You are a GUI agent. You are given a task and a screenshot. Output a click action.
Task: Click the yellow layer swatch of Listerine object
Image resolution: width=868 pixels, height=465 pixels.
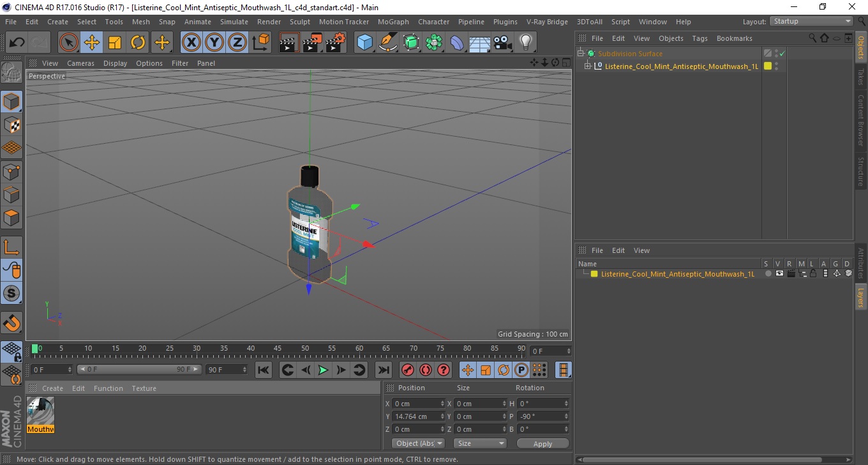coord(767,66)
